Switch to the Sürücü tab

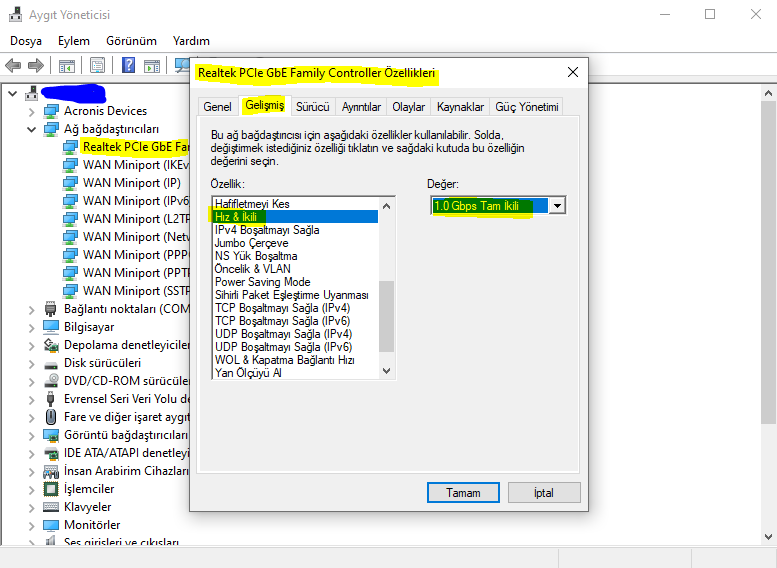coord(313,107)
